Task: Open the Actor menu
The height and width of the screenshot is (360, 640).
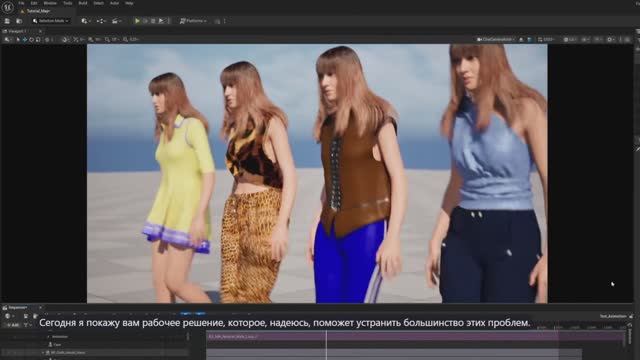Action: (x=114, y=3)
